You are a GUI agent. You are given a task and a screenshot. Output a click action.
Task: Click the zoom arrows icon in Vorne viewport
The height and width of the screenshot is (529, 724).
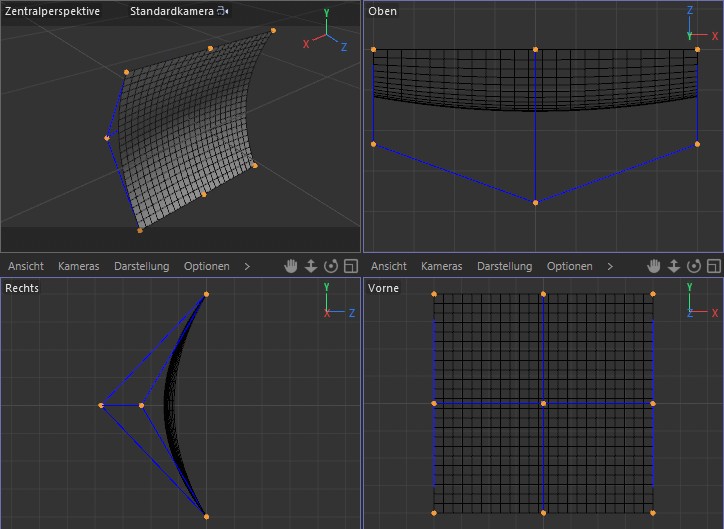click(x=674, y=266)
